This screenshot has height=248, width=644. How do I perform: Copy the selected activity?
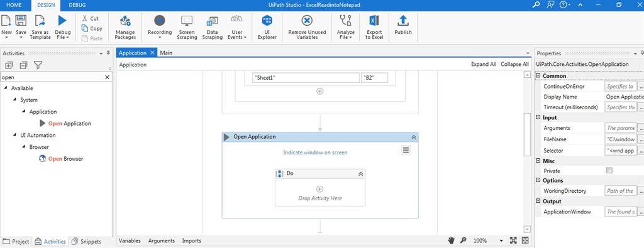pos(92,28)
